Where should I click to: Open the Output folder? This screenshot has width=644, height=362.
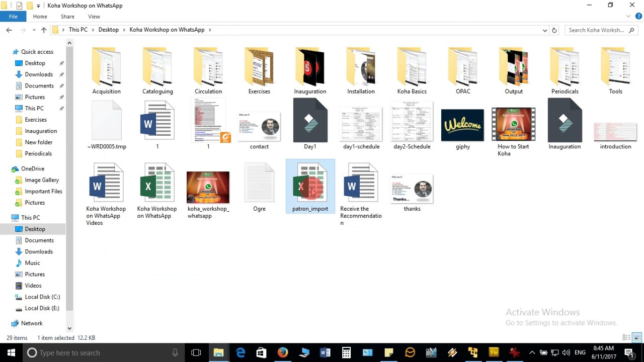(514, 70)
